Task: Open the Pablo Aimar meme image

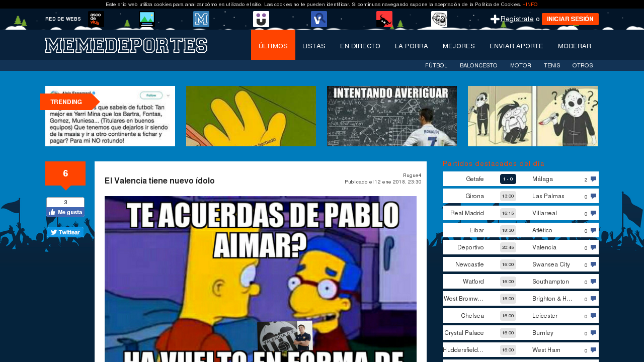Action: 261,279
